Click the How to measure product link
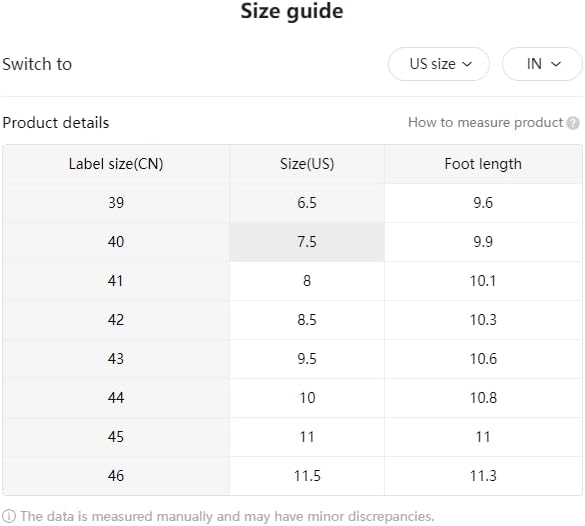585x526 pixels. tap(485, 122)
